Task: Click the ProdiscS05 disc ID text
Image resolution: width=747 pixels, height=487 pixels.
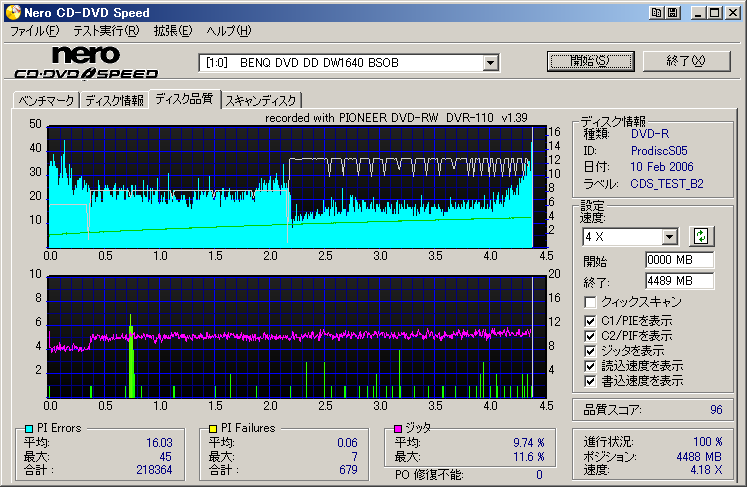Action: point(659,151)
